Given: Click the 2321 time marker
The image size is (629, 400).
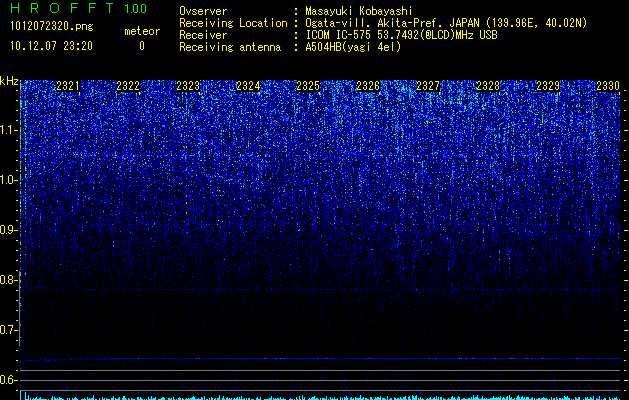Looking at the screenshot, I should click(68, 85).
